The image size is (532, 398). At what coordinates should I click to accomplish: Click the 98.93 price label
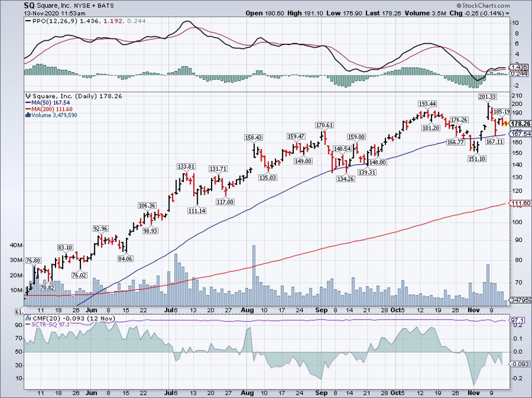click(x=150, y=230)
